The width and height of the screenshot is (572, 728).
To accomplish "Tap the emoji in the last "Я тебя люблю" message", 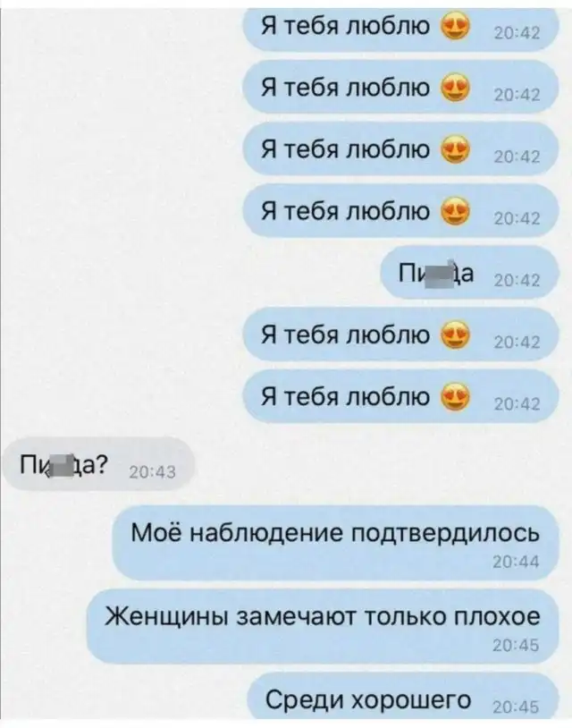I will tap(455, 397).
